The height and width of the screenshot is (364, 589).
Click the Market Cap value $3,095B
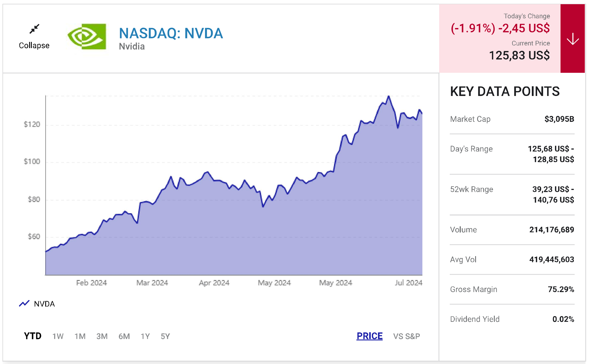[x=559, y=119]
